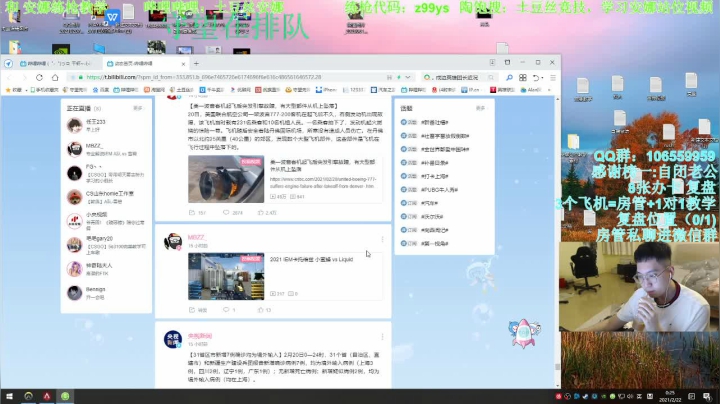The height and width of the screenshot is (404, 720).
Task: Click the page vertical scrollbar thumb
Action: pyautogui.click(x=558, y=366)
